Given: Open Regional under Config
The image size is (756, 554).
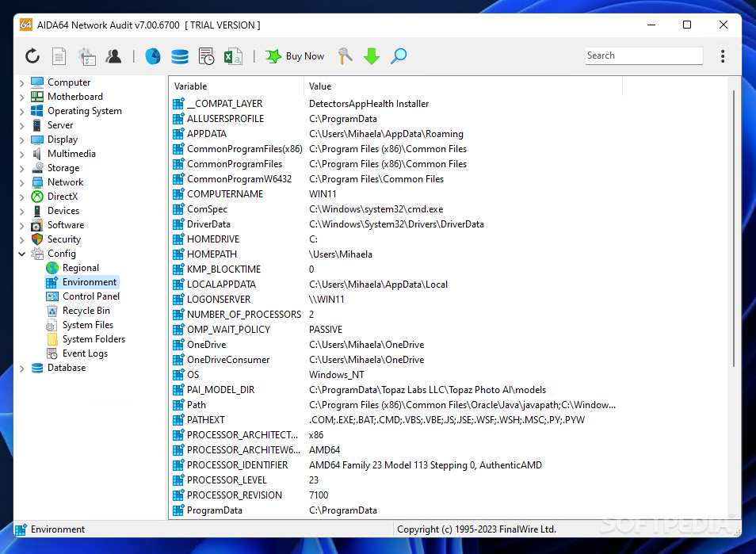Looking at the screenshot, I should click(81, 268).
